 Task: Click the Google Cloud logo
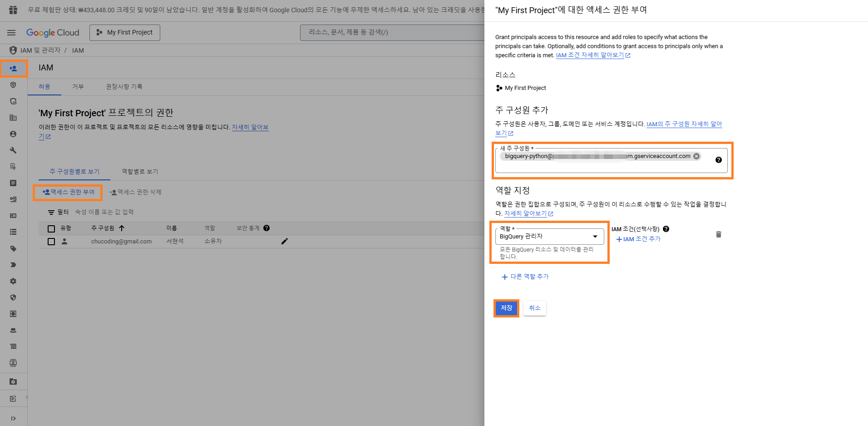pos(53,33)
